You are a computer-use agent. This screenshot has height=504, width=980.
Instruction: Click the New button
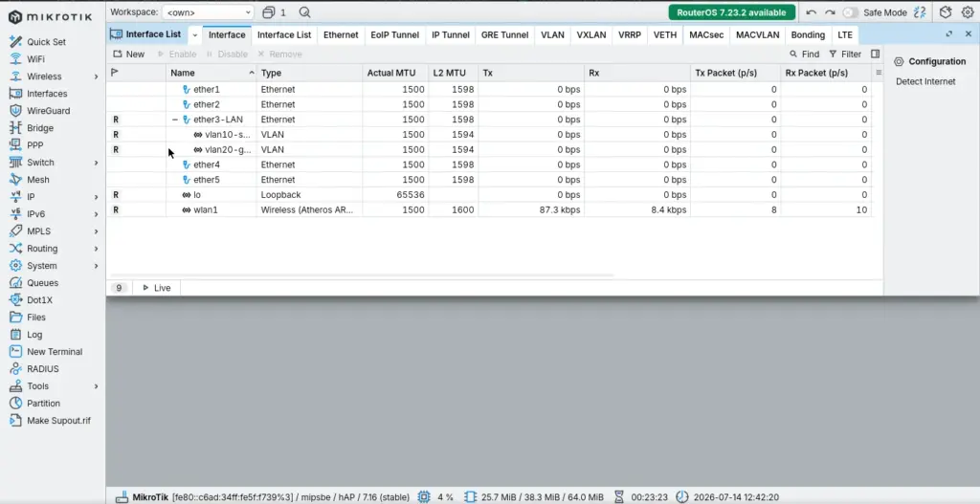(129, 55)
